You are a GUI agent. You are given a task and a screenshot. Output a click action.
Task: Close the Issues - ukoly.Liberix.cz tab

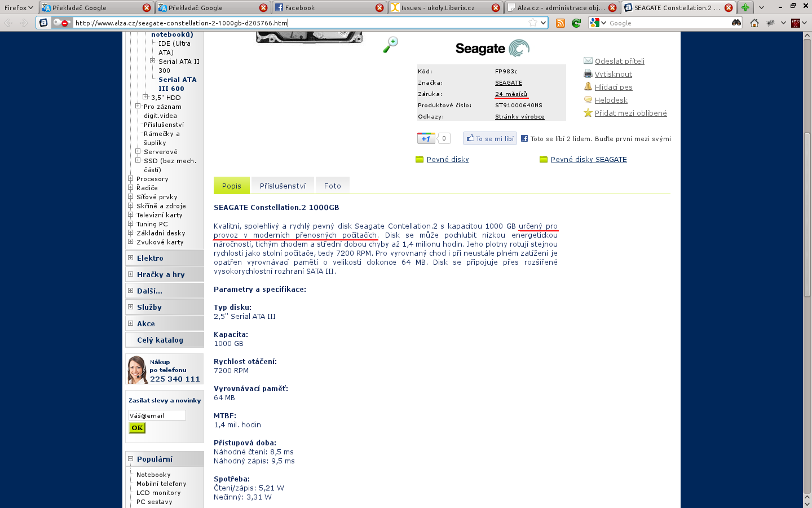[x=496, y=7]
